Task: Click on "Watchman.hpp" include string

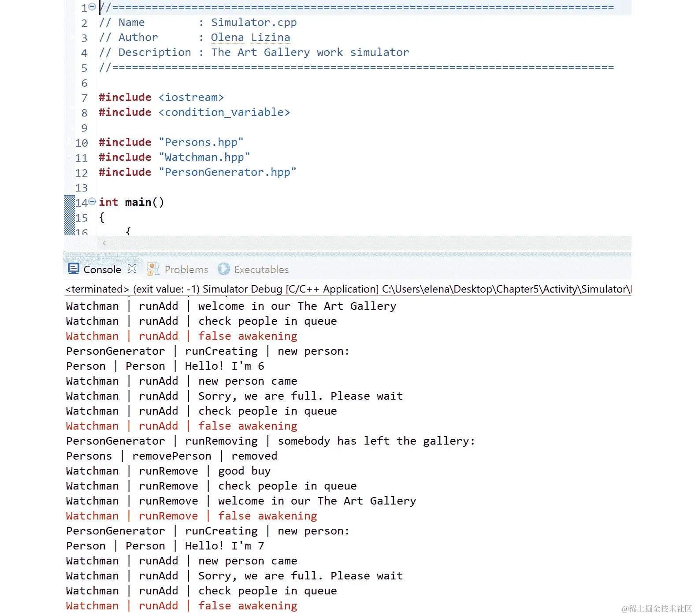Action: (204, 157)
